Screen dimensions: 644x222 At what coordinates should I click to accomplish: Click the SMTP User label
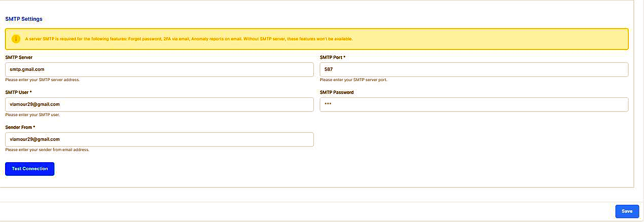coord(17,92)
